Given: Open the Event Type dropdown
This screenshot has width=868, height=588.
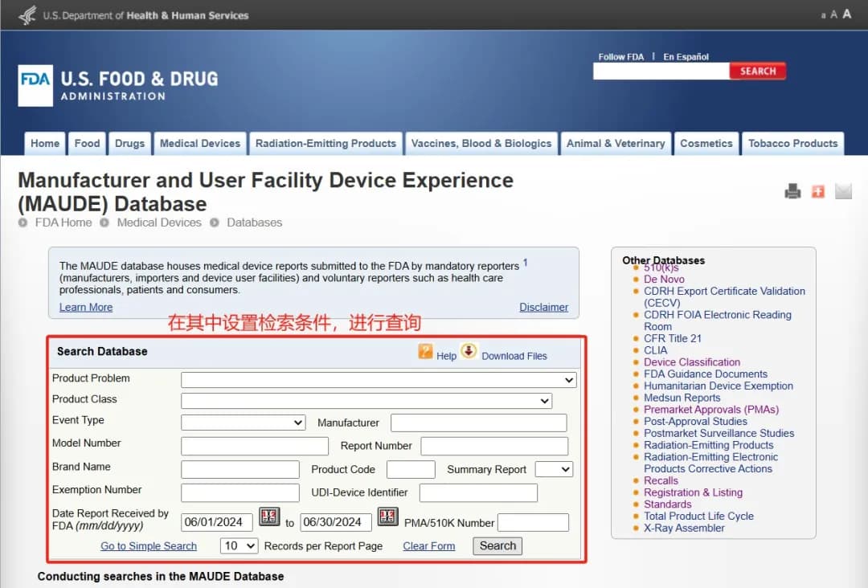Looking at the screenshot, I should pos(243,423).
